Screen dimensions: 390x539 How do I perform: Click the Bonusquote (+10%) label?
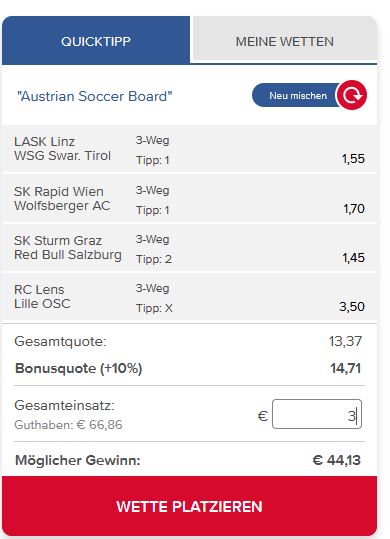[x=78, y=368]
